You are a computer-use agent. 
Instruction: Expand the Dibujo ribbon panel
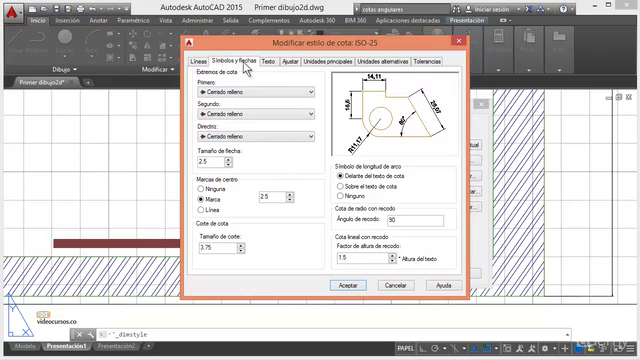point(64,70)
